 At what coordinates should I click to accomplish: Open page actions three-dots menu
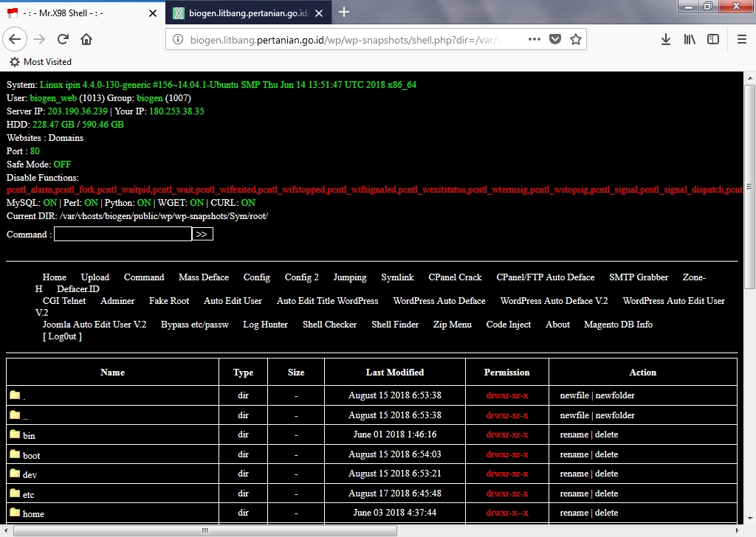[x=535, y=39]
